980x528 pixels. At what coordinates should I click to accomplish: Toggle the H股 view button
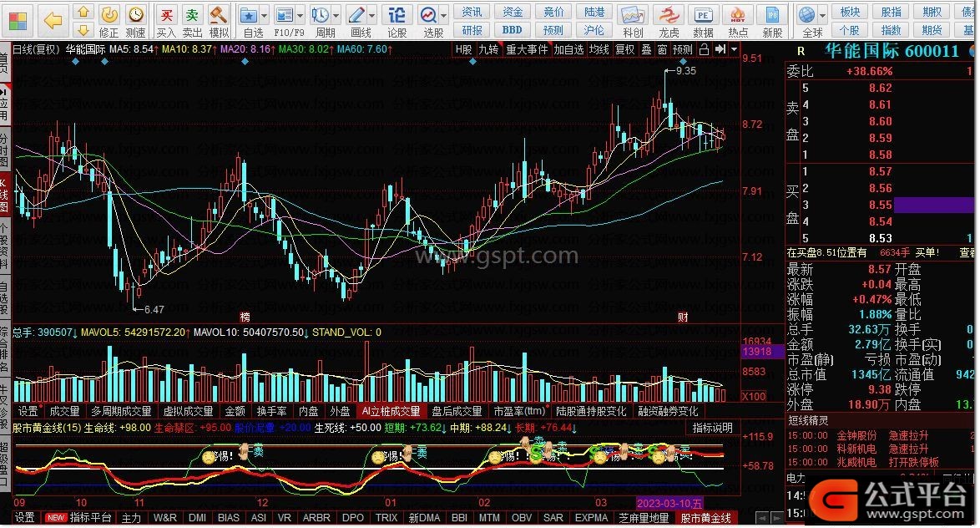463,49
